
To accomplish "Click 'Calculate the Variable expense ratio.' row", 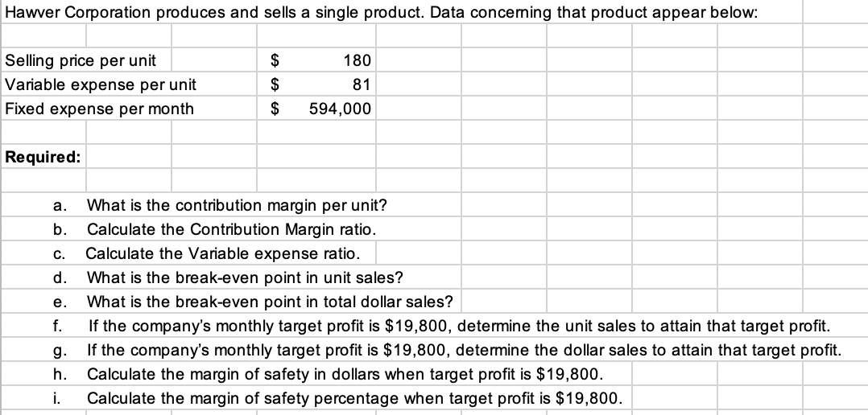I will (222, 253).
